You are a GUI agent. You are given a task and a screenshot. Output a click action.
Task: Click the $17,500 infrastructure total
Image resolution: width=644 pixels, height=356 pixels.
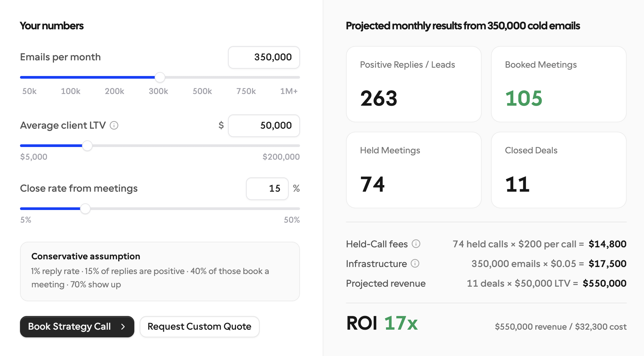point(607,264)
